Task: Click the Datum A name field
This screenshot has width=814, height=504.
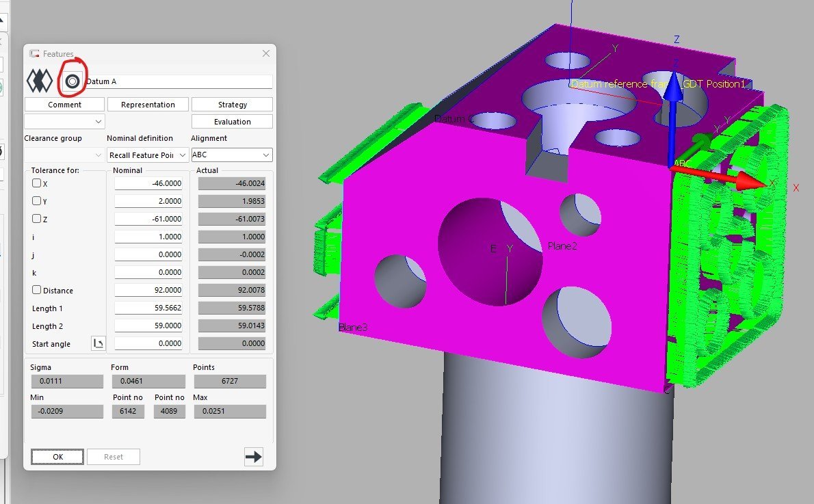Action: [178, 81]
